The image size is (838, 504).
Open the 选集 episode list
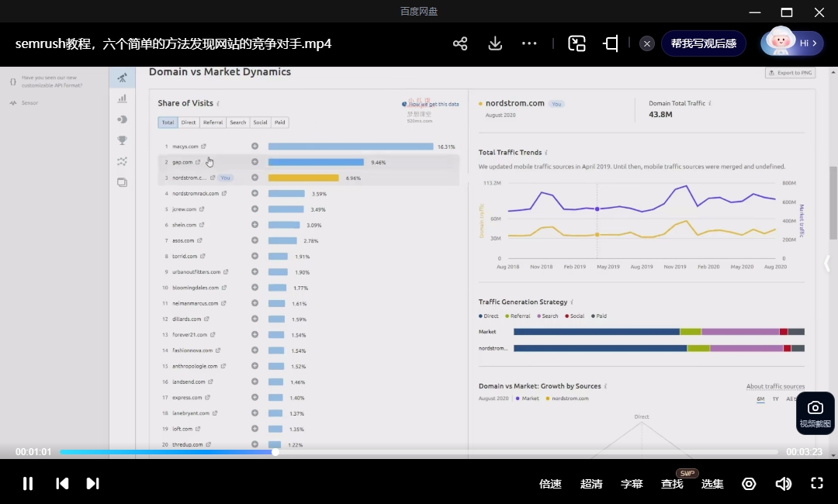(712, 484)
